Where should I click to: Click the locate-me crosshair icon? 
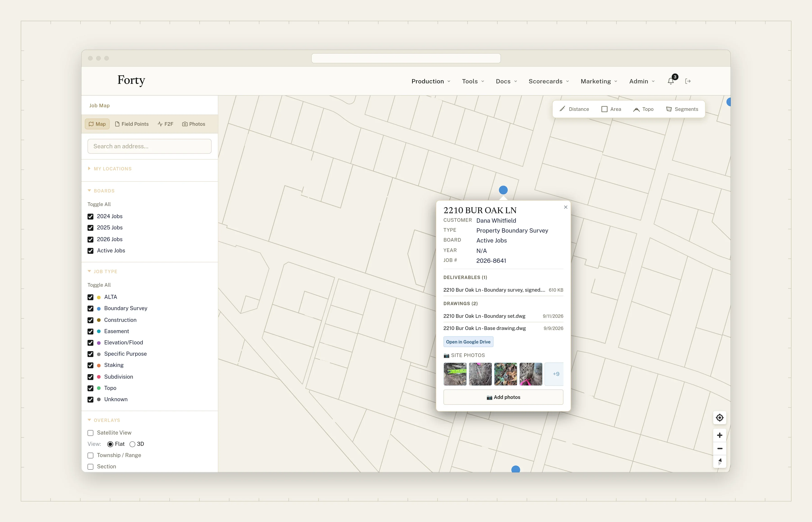pos(719,418)
